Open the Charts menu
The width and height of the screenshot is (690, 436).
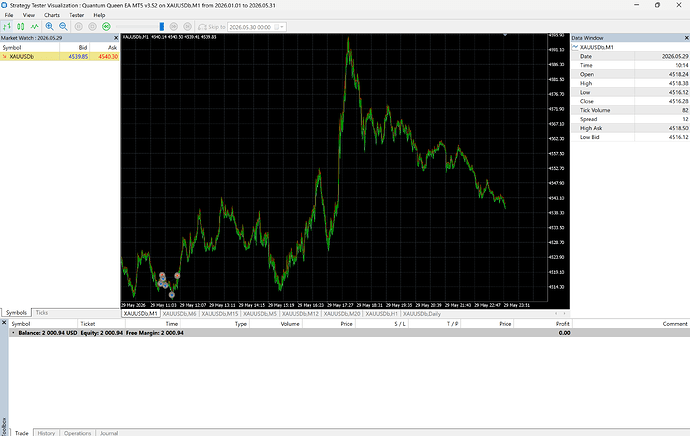pyautogui.click(x=52, y=15)
